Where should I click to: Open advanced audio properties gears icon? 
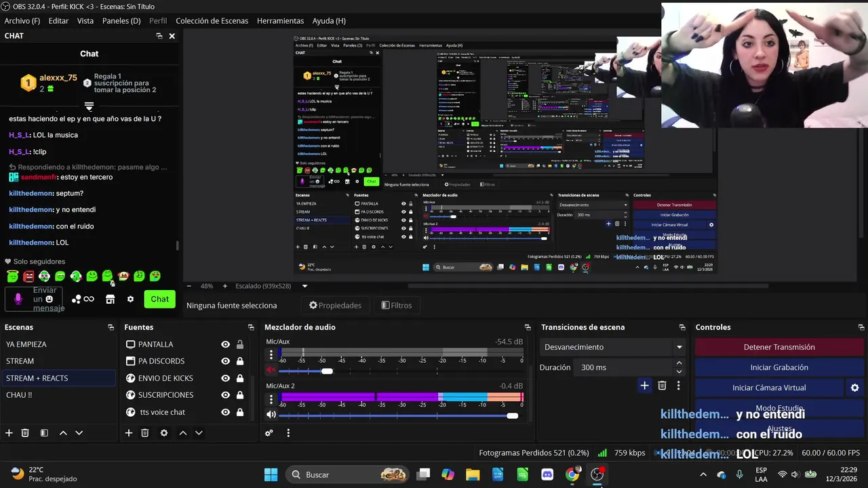269,433
